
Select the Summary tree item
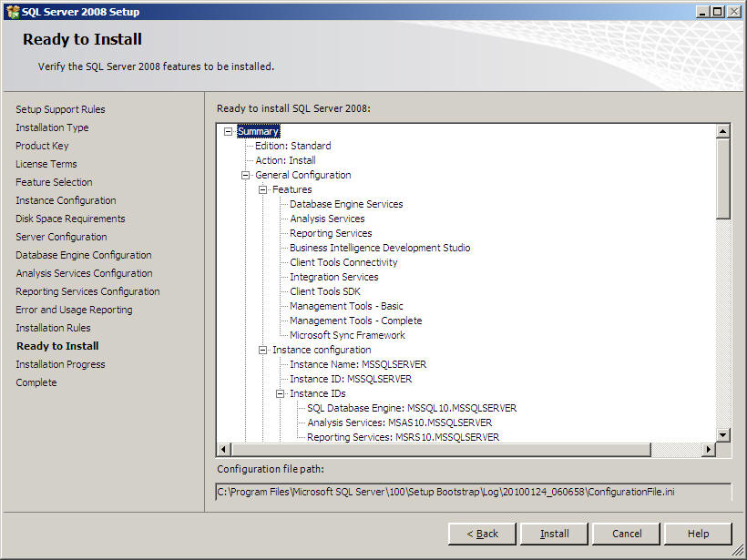tap(258, 131)
